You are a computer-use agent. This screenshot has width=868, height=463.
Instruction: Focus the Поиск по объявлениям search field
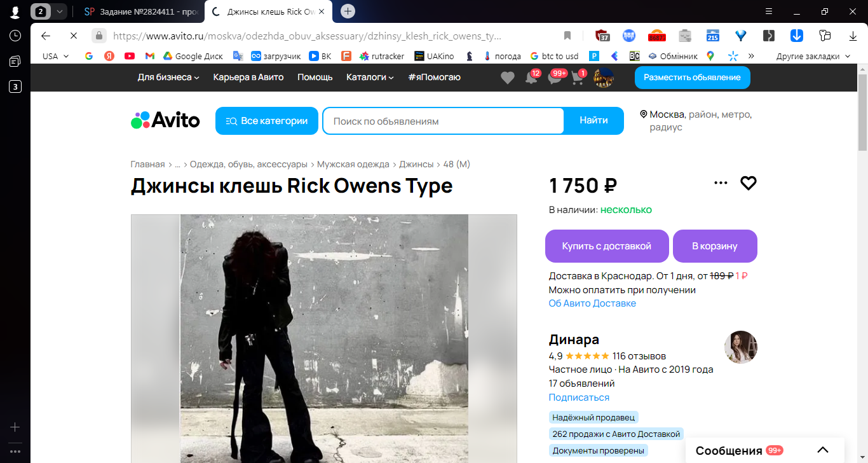click(x=444, y=121)
